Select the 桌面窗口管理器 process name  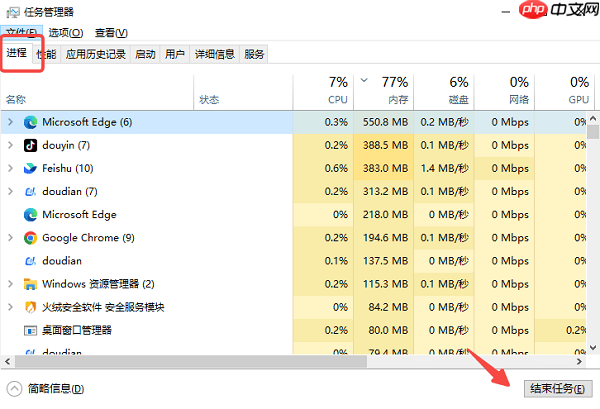77,330
